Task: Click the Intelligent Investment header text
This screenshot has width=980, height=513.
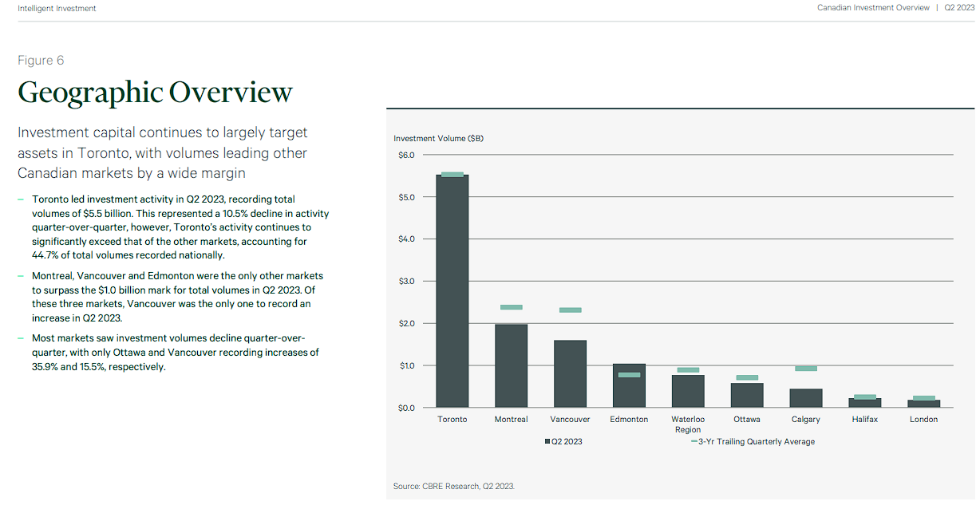Action: pos(57,8)
